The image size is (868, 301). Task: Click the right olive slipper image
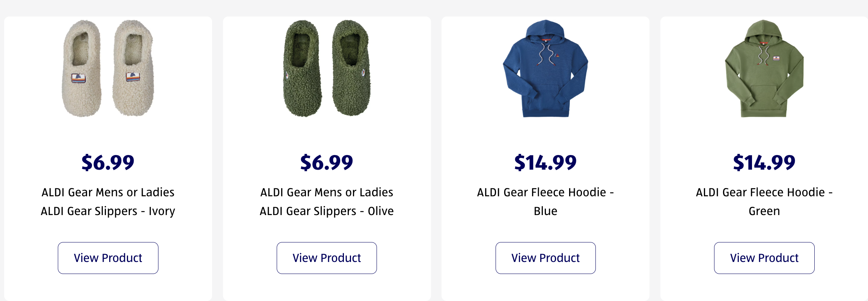pyautogui.click(x=351, y=69)
